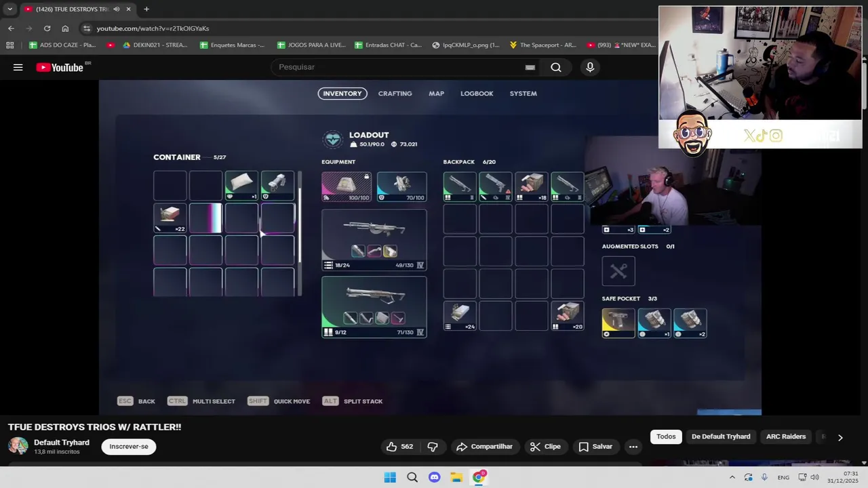The width and height of the screenshot is (868, 488).
Task: Select the primary weapon slot with 18/24 ammo
Action: (374, 239)
